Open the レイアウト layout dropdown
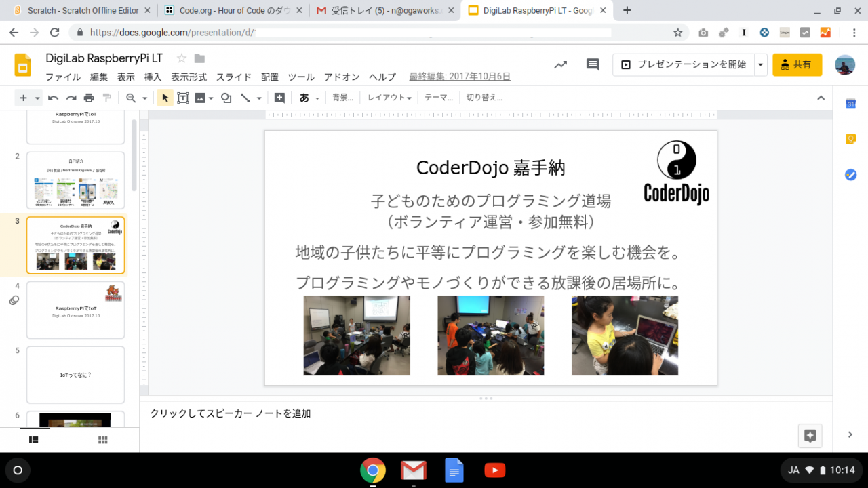Screen dimensions: 868x488 [x=389, y=98]
